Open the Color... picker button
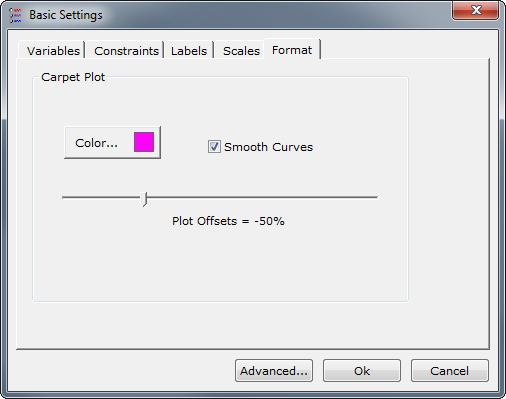 tap(112, 142)
